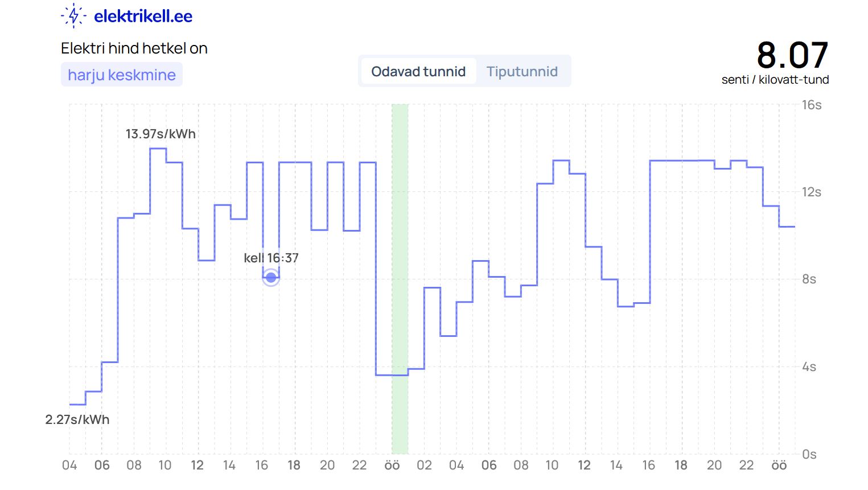Click the elektrikell.ee lightning bolt logo icon
Screen dimensions: 868x490
73,16
